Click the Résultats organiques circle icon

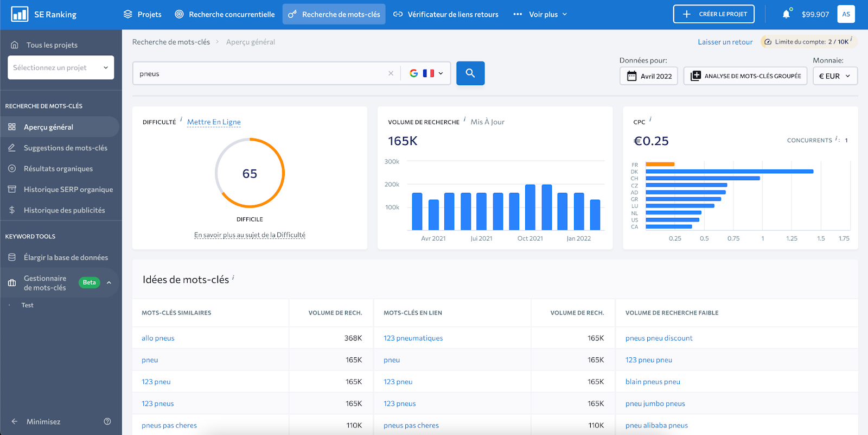pyautogui.click(x=12, y=168)
